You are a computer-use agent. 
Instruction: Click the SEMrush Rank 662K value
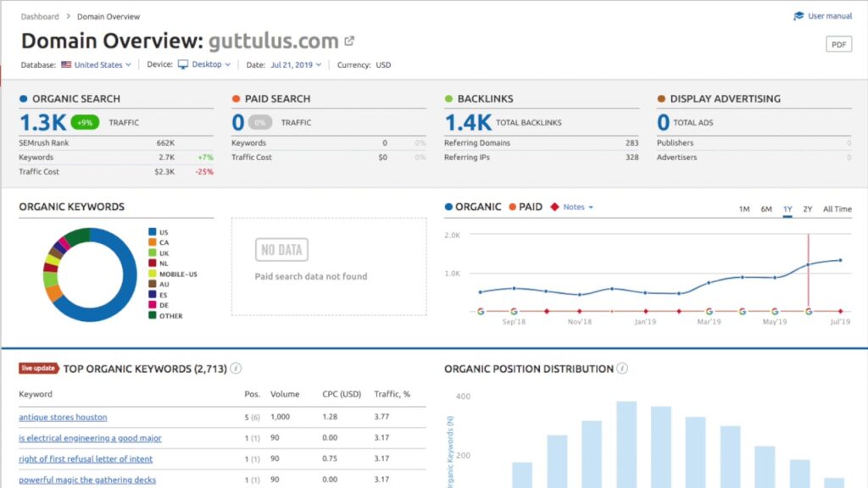(x=165, y=142)
